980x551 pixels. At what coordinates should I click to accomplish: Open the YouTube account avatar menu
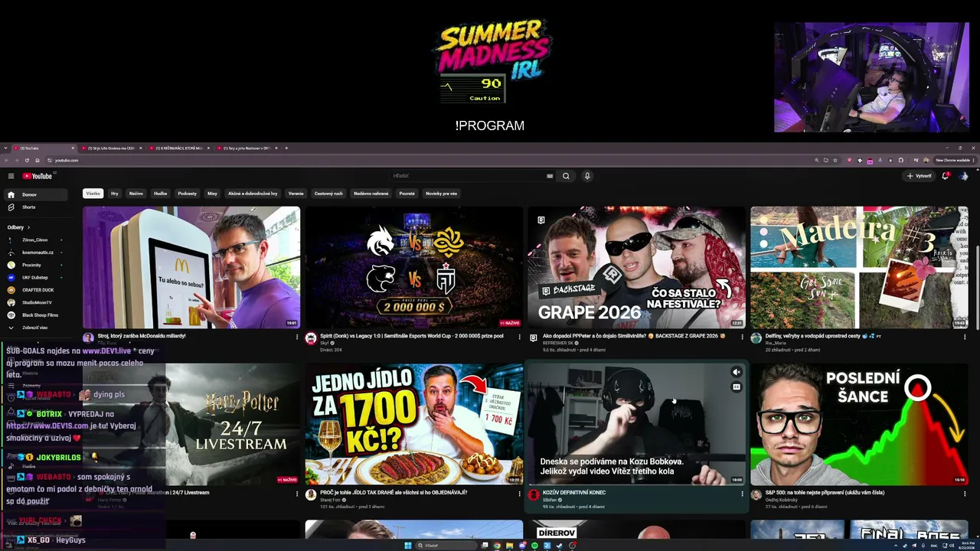964,176
